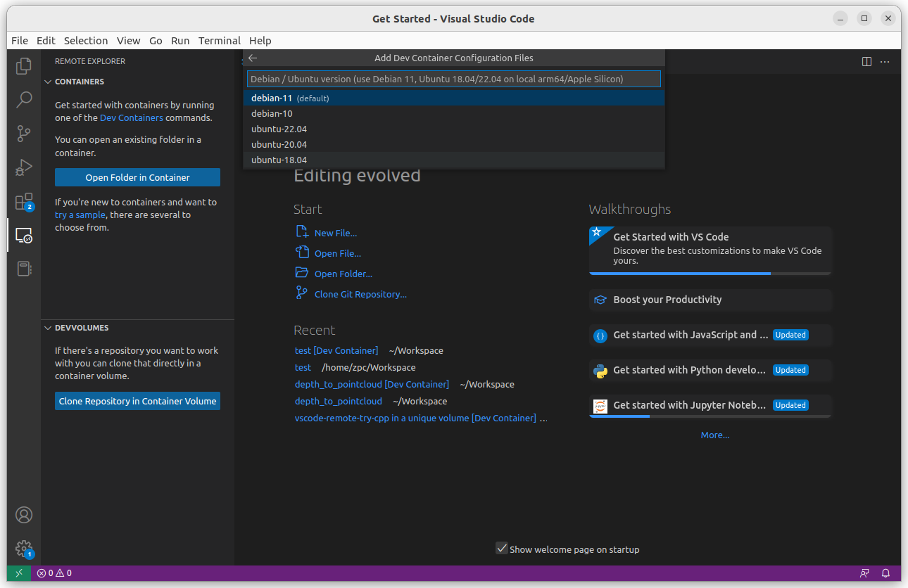This screenshot has height=588, width=908.
Task: Select debian-10 option
Action: coord(454,113)
